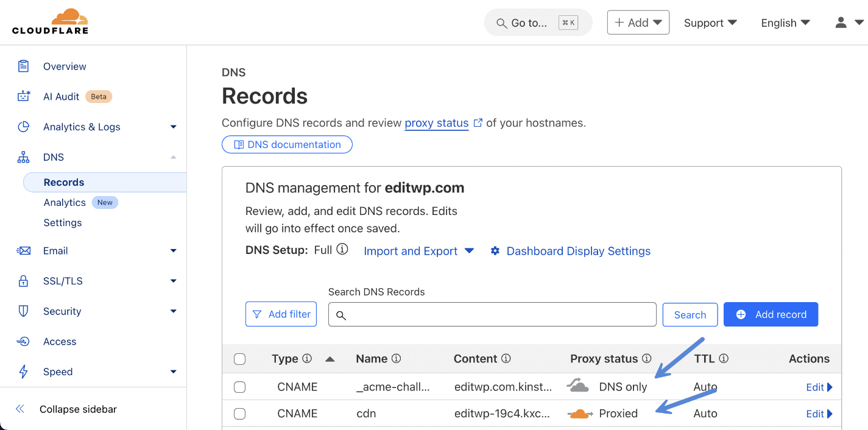Open the English language dropdown
The height and width of the screenshot is (430, 868).
(x=785, y=23)
